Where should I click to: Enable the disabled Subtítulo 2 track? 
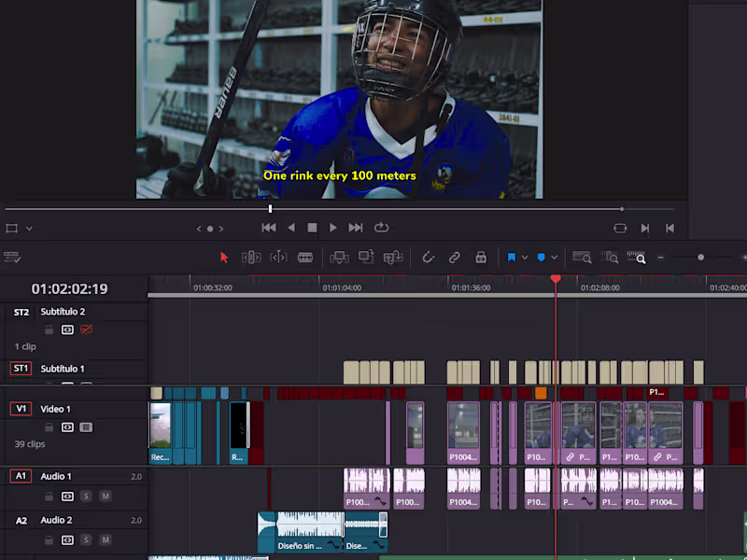coord(87,329)
